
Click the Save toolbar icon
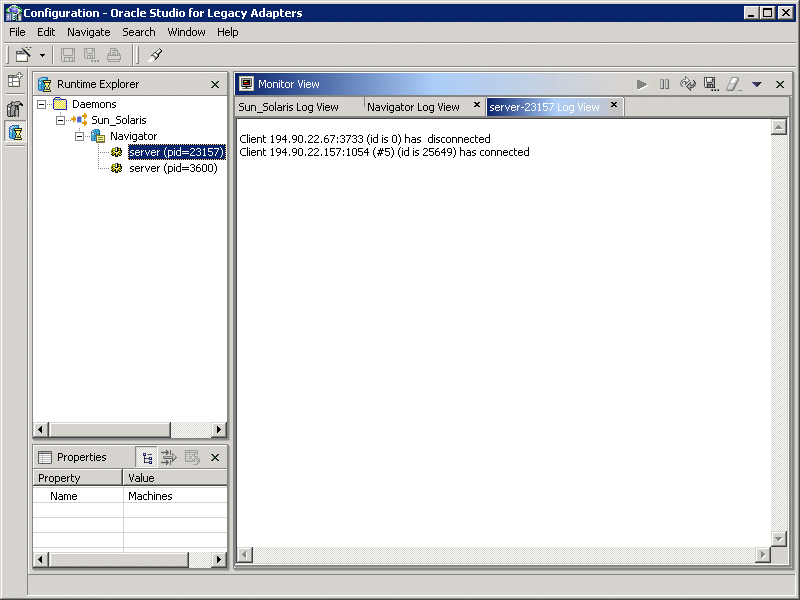coord(68,55)
